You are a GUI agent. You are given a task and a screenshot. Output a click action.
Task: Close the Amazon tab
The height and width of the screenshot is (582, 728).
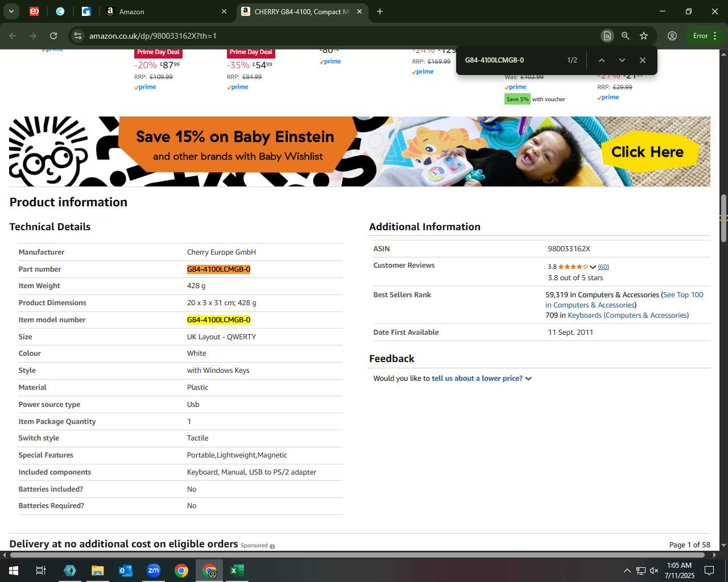click(224, 11)
